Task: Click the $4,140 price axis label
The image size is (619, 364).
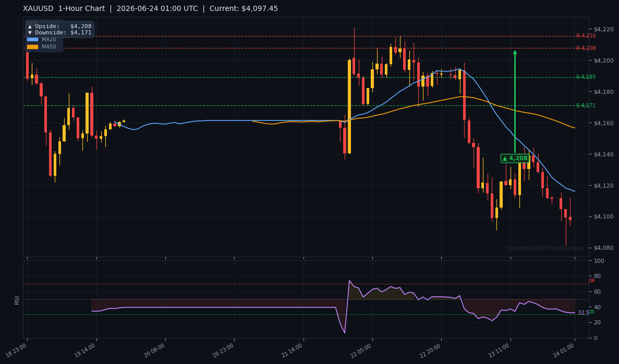Action: tap(603, 154)
